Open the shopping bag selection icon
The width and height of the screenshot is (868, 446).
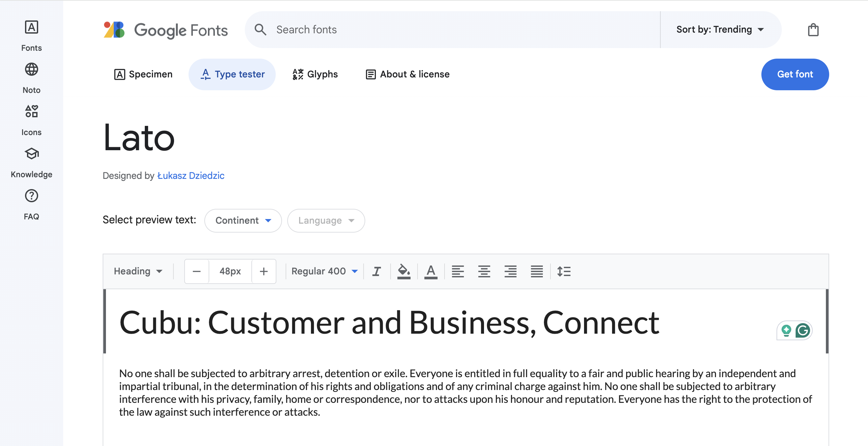(813, 30)
